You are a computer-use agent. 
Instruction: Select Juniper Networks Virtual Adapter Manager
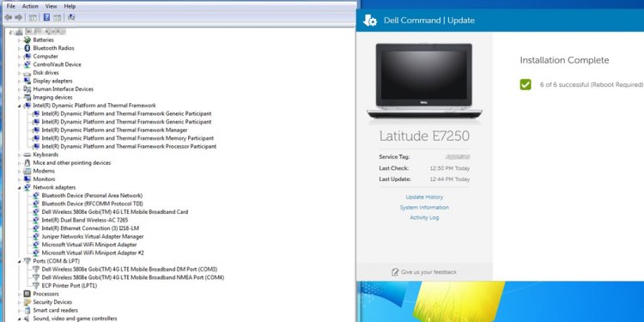tap(93, 237)
